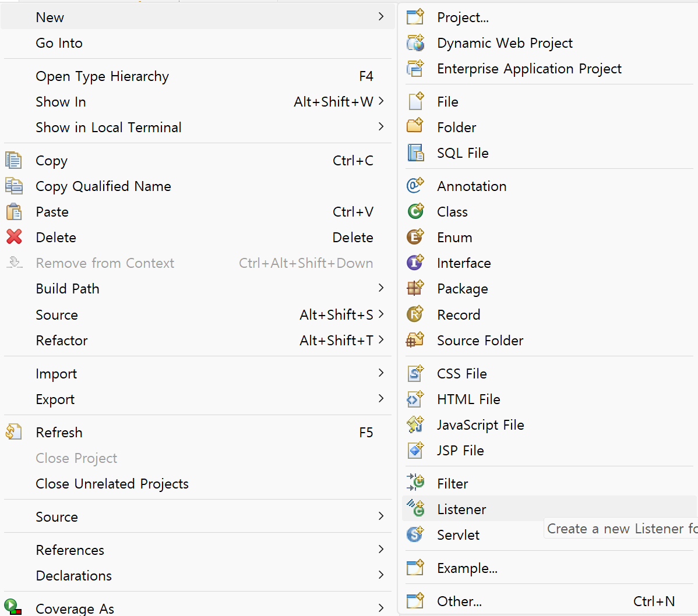Viewport: 698px width, 616px height.
Task: Choose Close Unrelated Projects
Action: 112,484
